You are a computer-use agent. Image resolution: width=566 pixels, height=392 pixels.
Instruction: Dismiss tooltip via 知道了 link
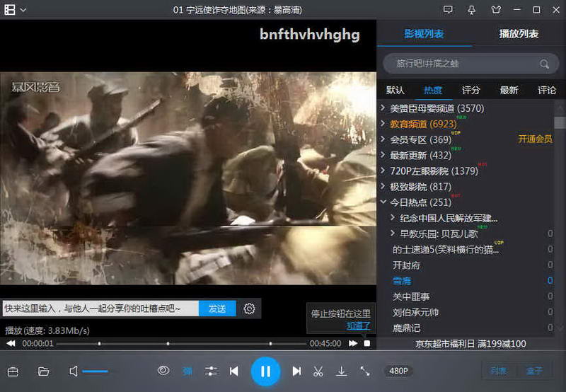click(359, 325)
